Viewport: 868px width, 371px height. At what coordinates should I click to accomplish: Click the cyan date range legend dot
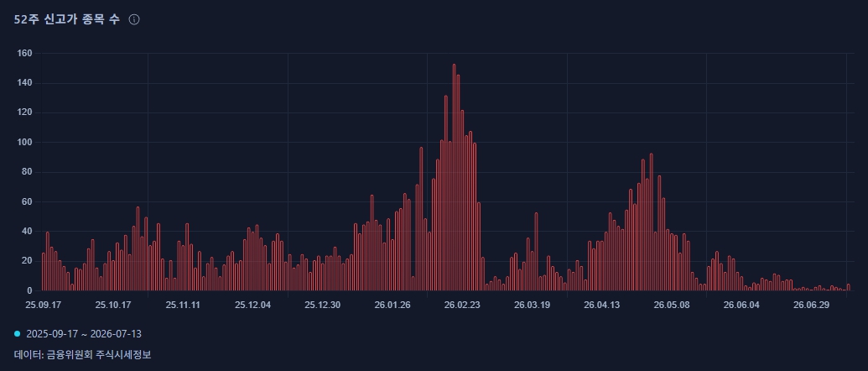[17, 334]
